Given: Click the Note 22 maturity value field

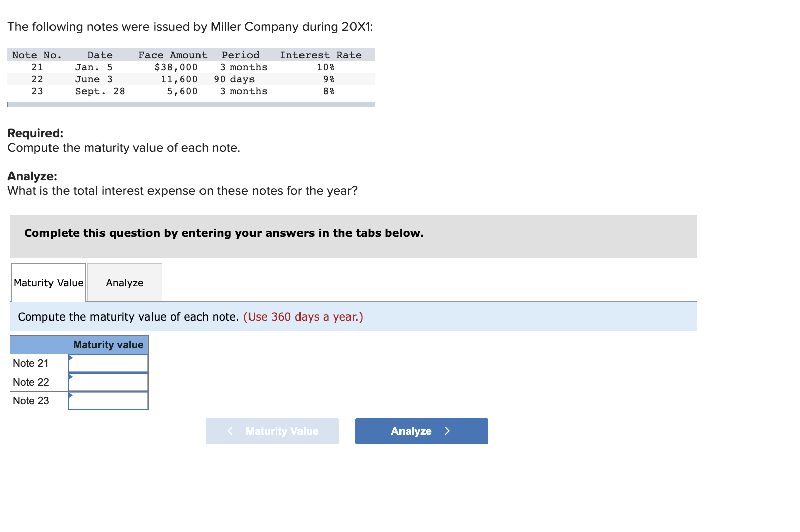Looking at the screenshot, I should [108, 382].
